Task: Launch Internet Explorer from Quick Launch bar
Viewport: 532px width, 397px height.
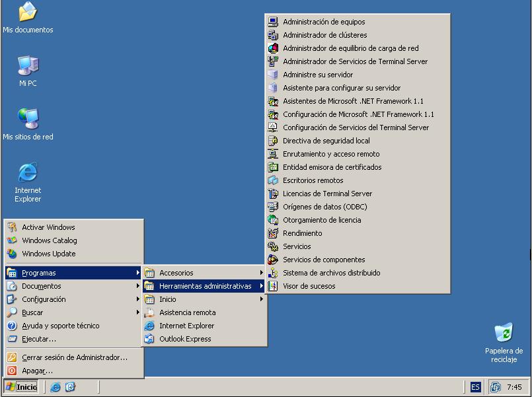Action: pos(56,387)
